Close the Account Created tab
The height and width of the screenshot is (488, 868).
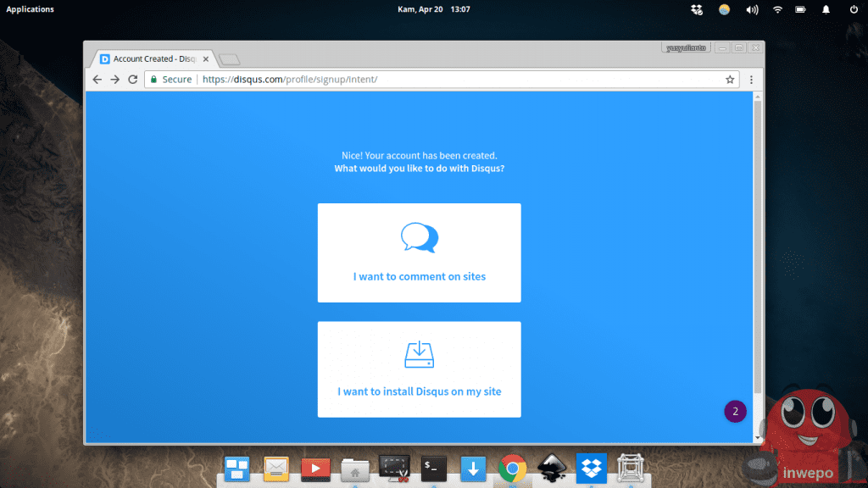click(x=206, y=58)
